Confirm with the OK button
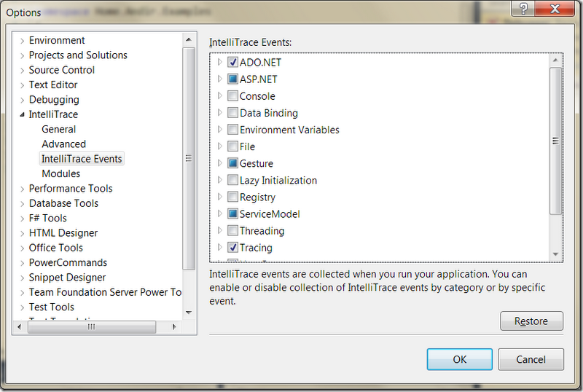Viewport: 583px width, 392px height. (x=460, y=359)
